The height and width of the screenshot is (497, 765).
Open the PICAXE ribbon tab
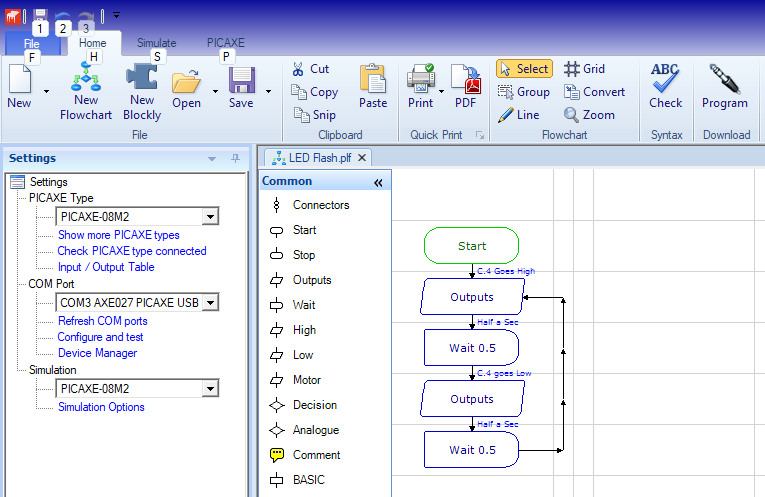click(x=225, y=43)
